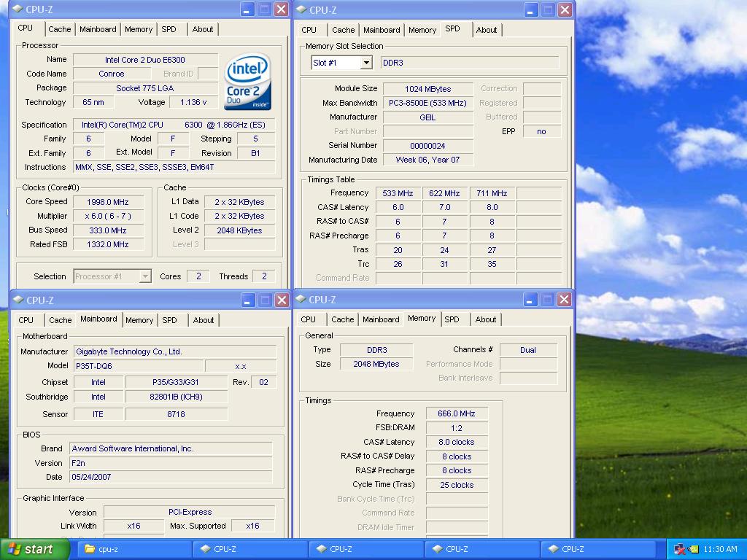Click the Multiplier value 'x 6.0 ( 6 - 7 )'

(108, 216)
